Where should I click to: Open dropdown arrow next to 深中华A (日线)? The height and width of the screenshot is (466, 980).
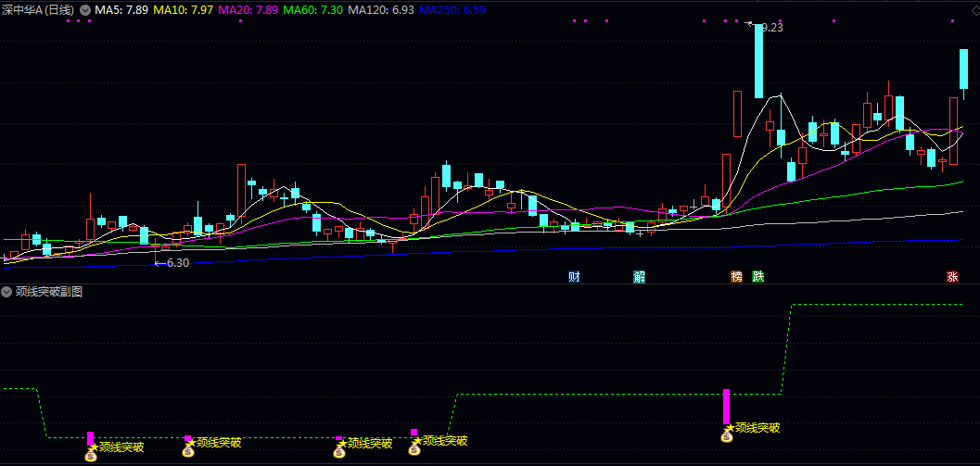coord(86,9)
